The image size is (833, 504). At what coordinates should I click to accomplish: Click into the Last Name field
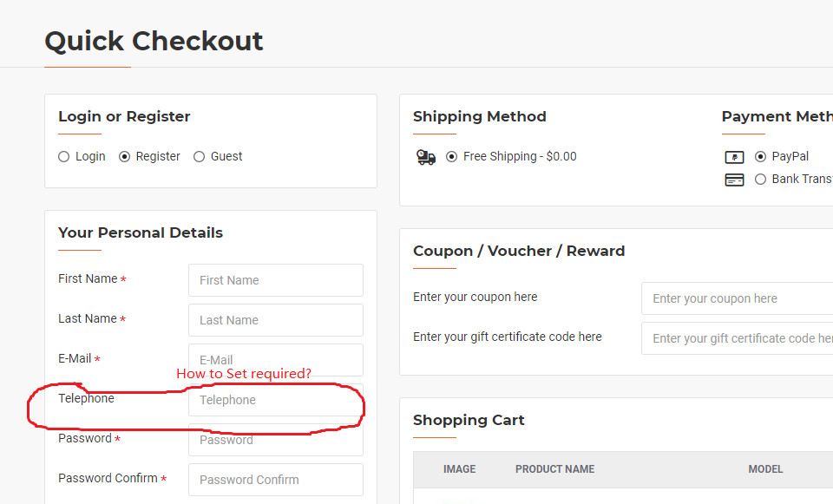coord(276,320)
